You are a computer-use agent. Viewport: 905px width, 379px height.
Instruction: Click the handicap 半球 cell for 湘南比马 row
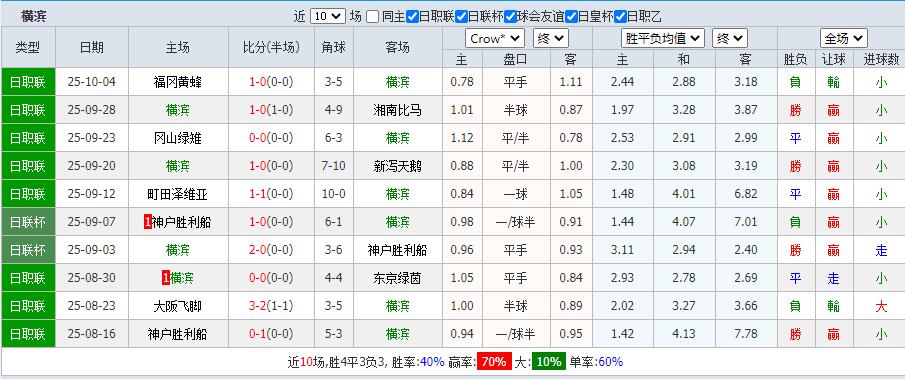tap(515, 110)
